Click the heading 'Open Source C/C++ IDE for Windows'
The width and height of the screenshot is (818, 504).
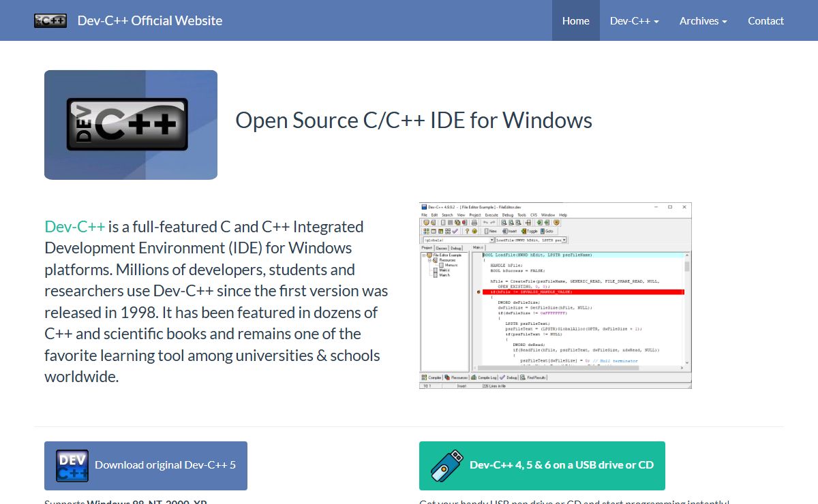pyautogui.click(x=414, y=121)
